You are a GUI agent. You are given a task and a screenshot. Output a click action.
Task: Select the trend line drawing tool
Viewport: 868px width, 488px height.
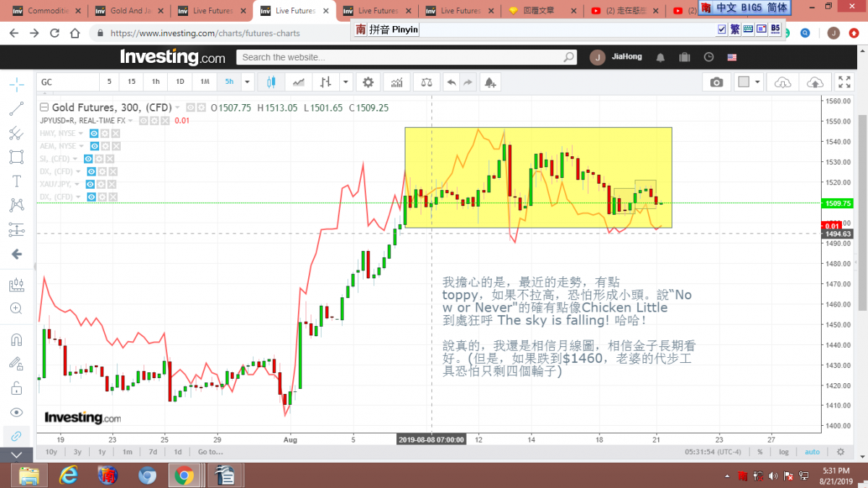click(16, 109)
